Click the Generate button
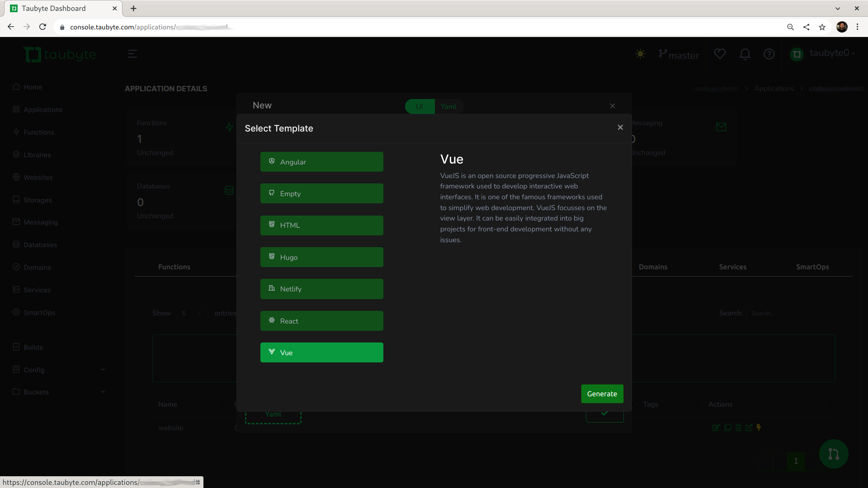Image resolution: width=868 pixels, height=488 pixels. point(602,394)
